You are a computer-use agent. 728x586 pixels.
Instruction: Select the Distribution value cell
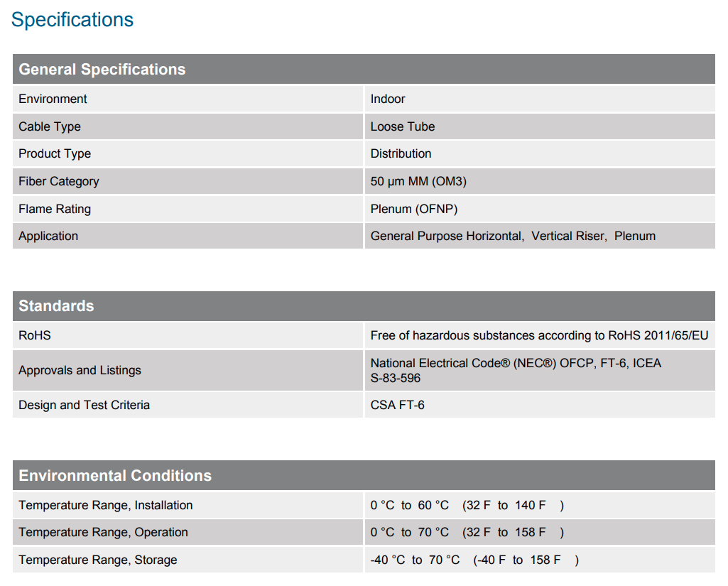[x=401, y=153]
